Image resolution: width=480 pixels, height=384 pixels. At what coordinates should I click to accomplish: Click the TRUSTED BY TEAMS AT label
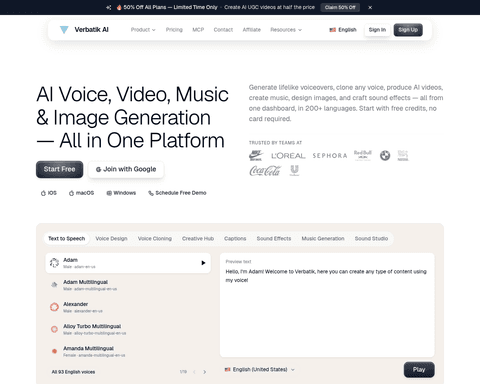point(275,143)
